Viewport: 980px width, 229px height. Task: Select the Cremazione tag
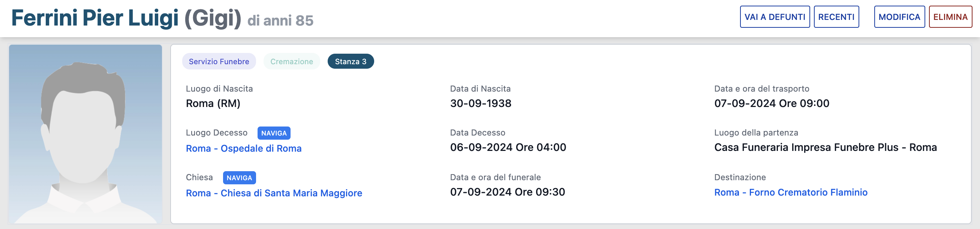tap(291, 61)
